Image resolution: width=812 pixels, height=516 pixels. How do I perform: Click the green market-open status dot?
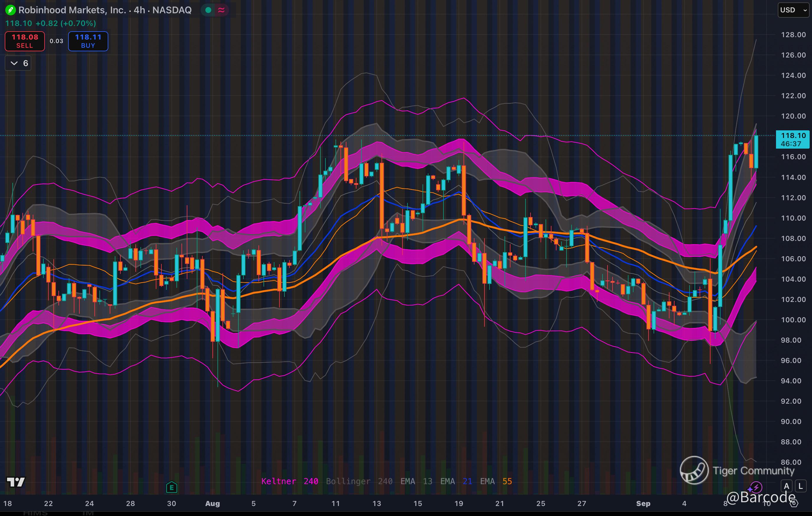coord(208,10)
